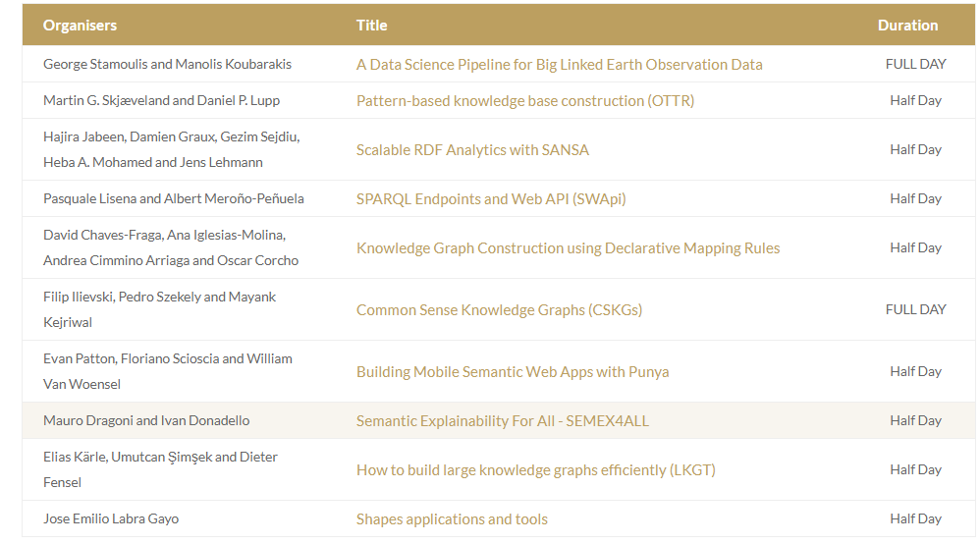This screenshot has width=980, height=544.
Task: Open the Big Linked Earth Observation Data tutorial
Action: click(559, 65)
